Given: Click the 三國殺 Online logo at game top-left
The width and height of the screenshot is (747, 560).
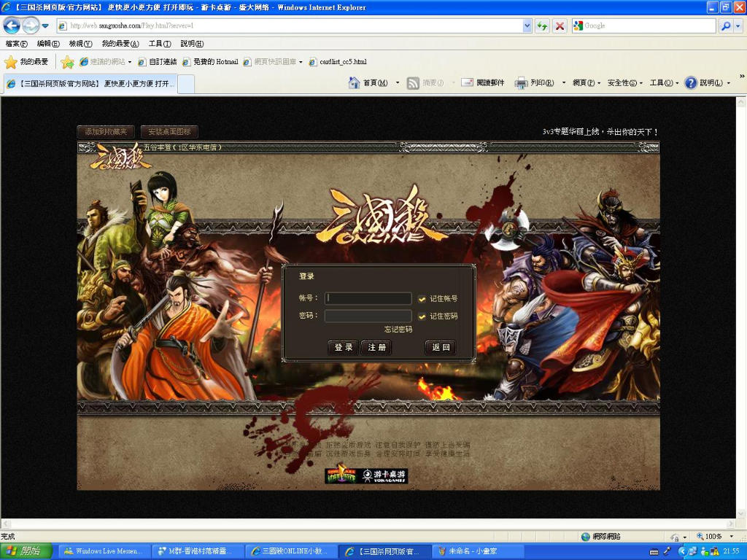Looking at the screenshot, I should coord(121,157).
